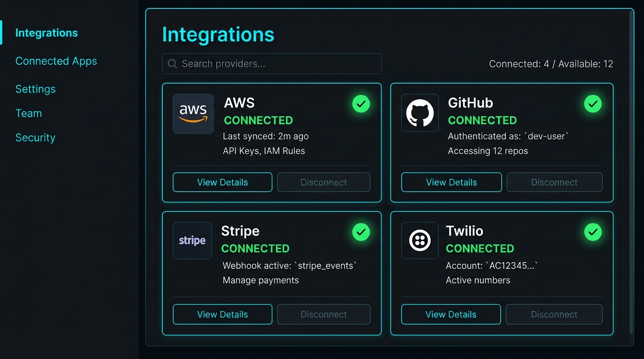Screen dimensions: 644x359
Task: Click the Integrations page heading
Action: coord(218,35)
